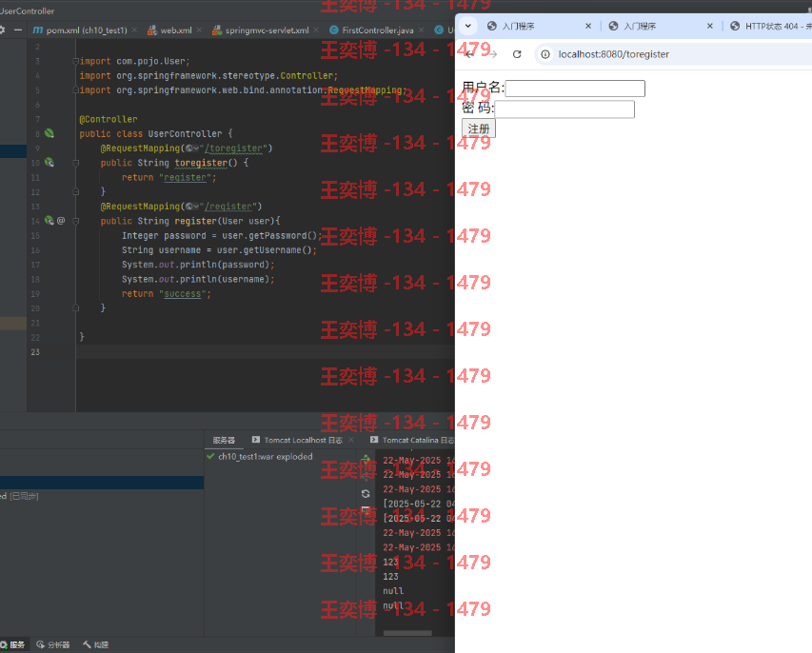Click the fold end marker at line 12
812x653 pixels.
click(75, 191)
